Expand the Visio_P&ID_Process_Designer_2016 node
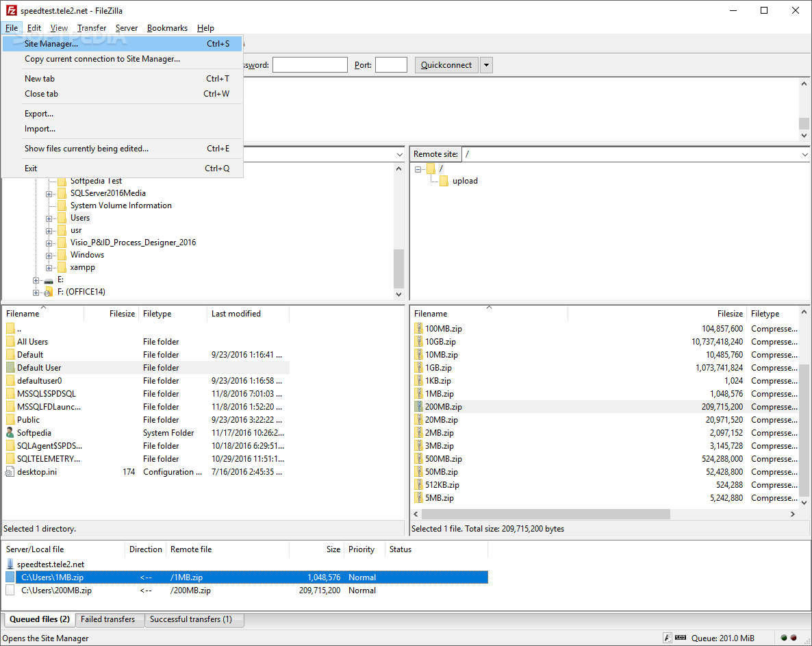Viewport: 812px width, 646px height. tap(49, 243)
